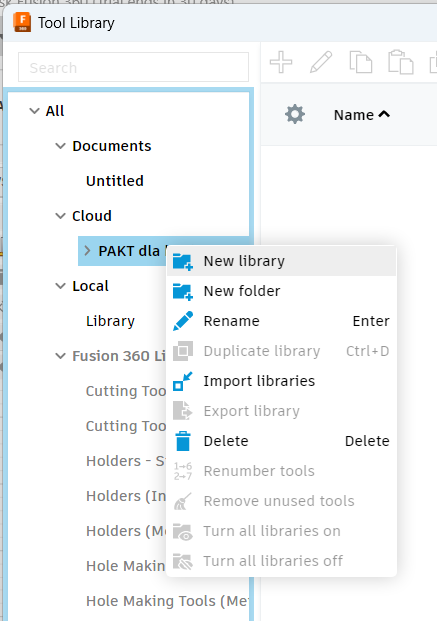Click the copy tool icon in toolbar
The image size is (437, 621).
[x=361, y=62]
